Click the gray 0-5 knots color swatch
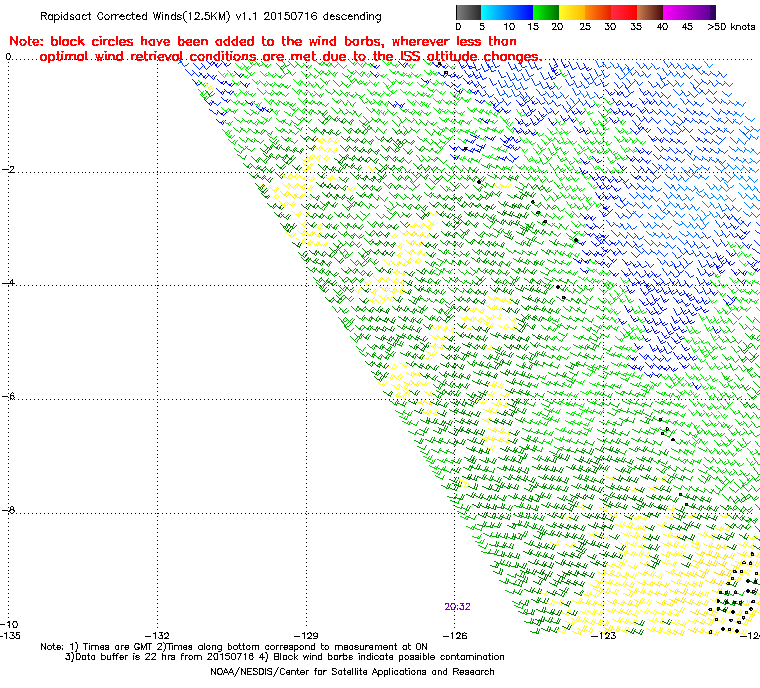Image resolution: width=760 pixels, height=688 pixels. point(468,12)
